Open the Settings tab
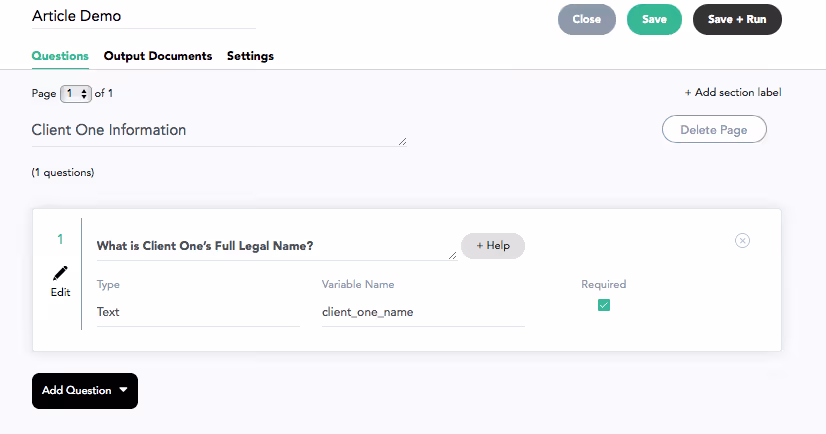The image size is (826, 434). point(250,56)
